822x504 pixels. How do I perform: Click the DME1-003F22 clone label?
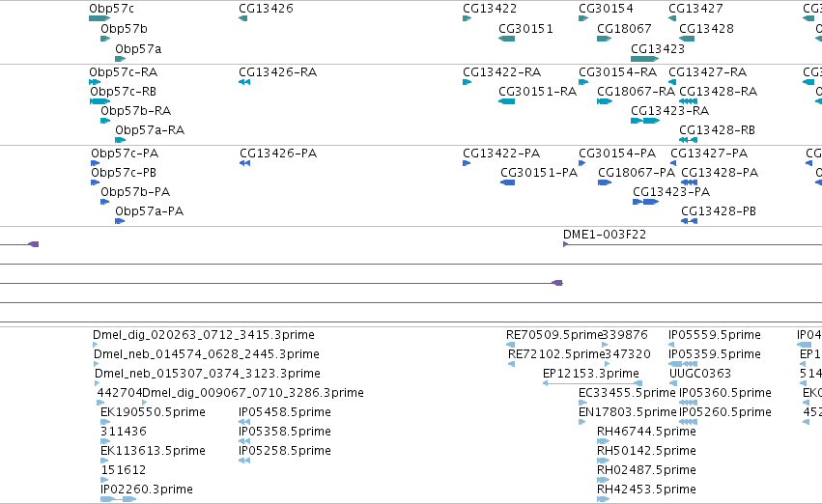pyautogui.click(x=605, y=235)
